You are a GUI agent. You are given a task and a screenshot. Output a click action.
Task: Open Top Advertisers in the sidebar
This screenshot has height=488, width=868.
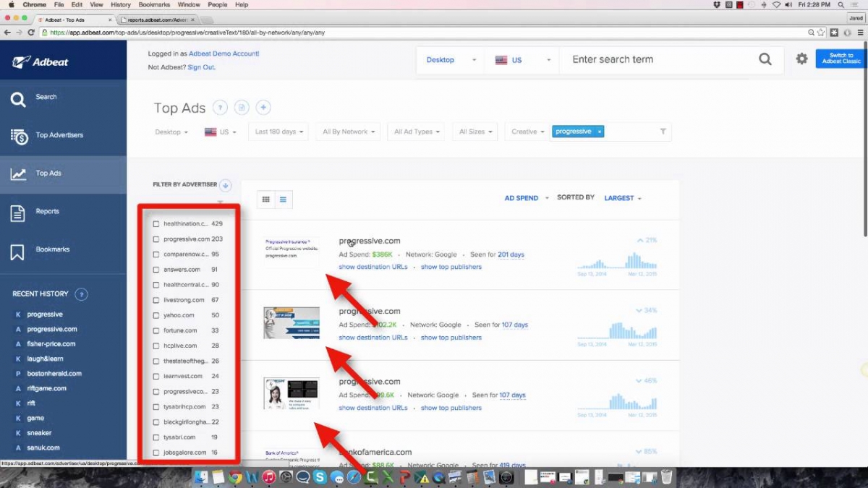[x=59, y=135]
